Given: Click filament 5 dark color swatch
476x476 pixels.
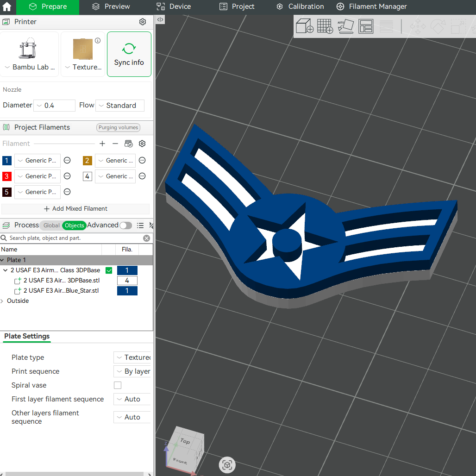Looking at the screenshot, I should [6, 192].
